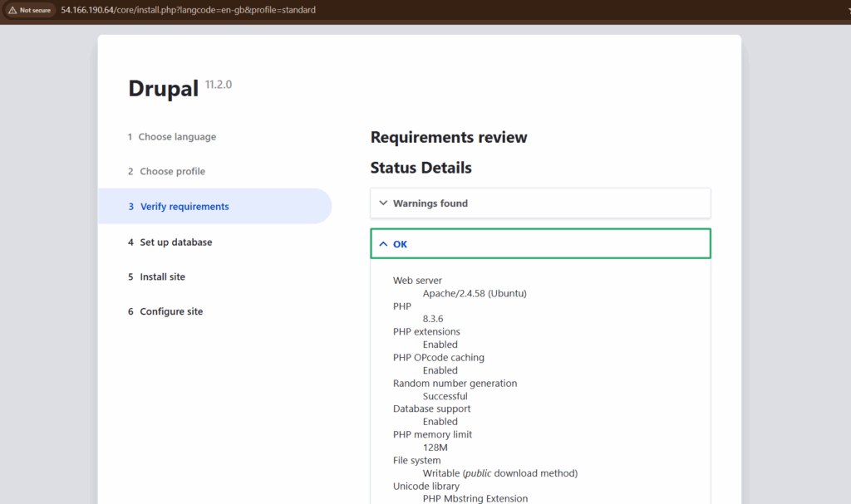Click the PHP Mbstring Extension value
The height and width of the screenshot is (504, 851).
coord(475,498)
